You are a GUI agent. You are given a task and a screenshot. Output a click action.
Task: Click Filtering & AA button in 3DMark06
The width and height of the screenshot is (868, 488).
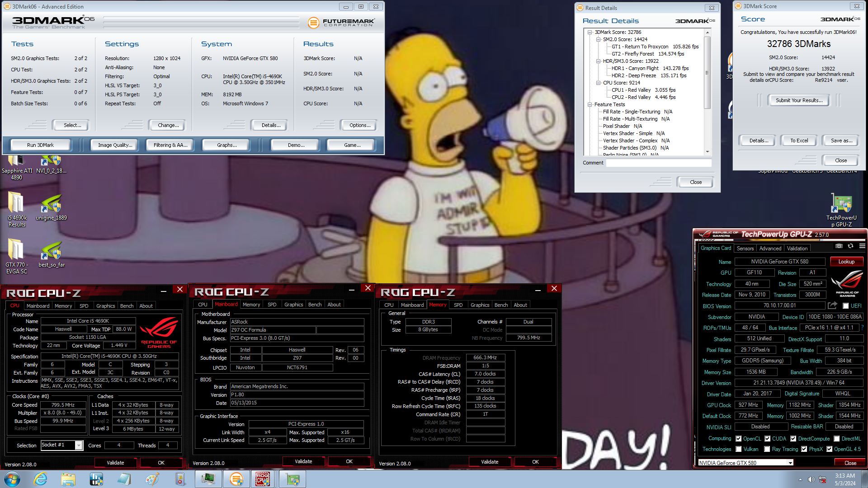170,145
